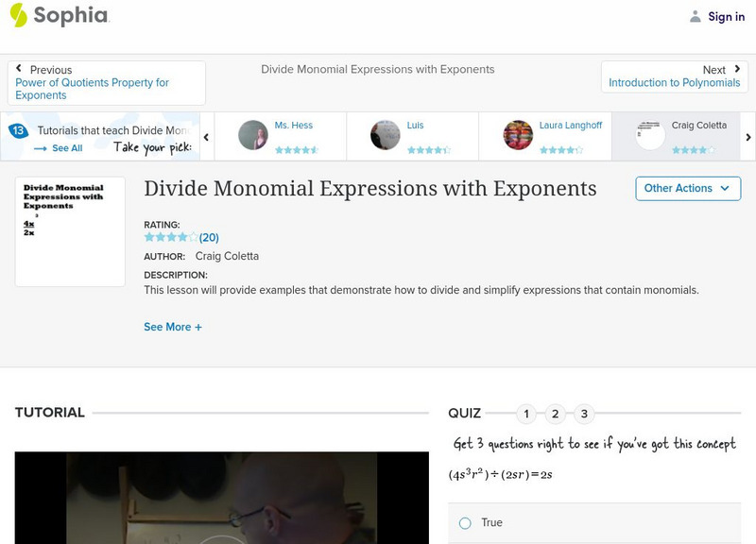Open Introduction to Polynomials next lesson

674,83
